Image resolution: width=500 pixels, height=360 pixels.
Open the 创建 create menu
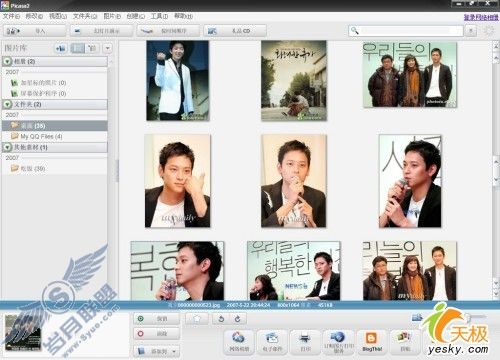coord(135,16)
